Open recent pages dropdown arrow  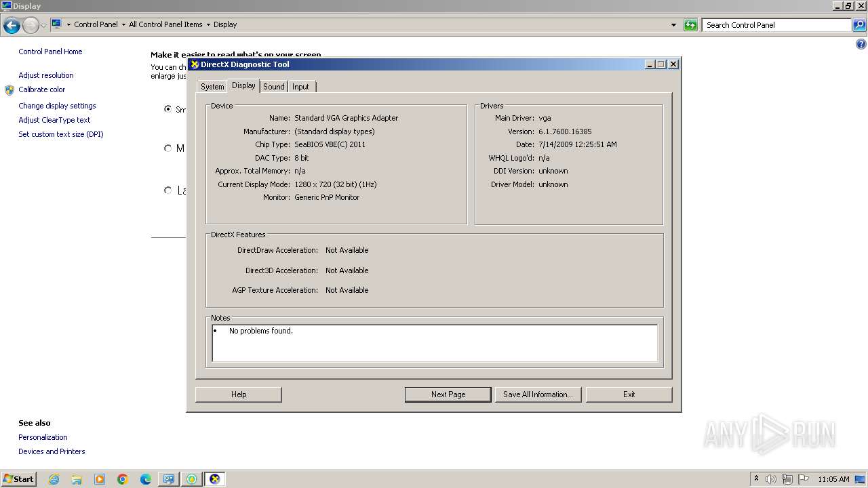point(43,26)
